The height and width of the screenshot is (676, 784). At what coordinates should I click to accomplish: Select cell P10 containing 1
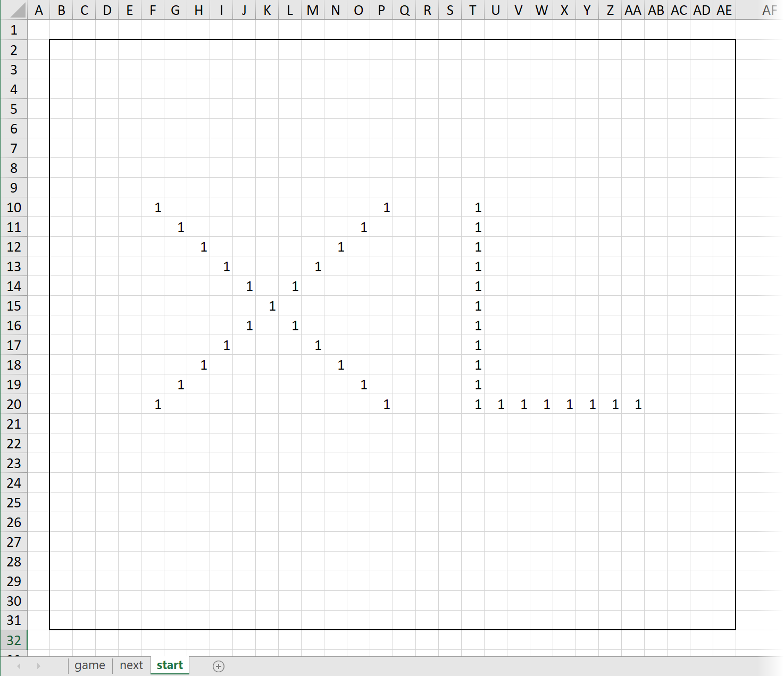tap(381, 207)
